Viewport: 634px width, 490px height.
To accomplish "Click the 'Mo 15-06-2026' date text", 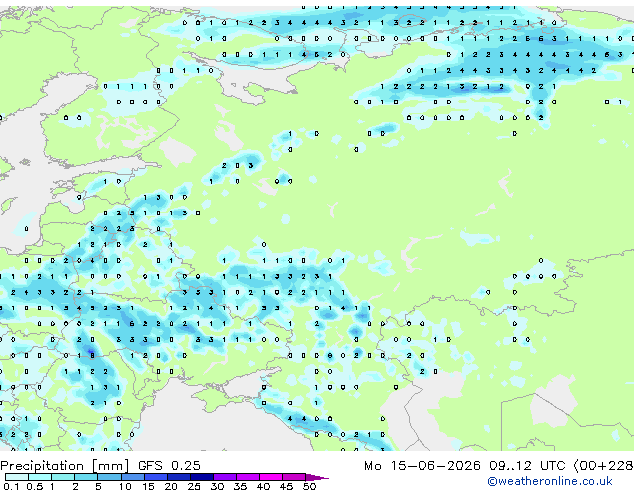I will 422,466.
